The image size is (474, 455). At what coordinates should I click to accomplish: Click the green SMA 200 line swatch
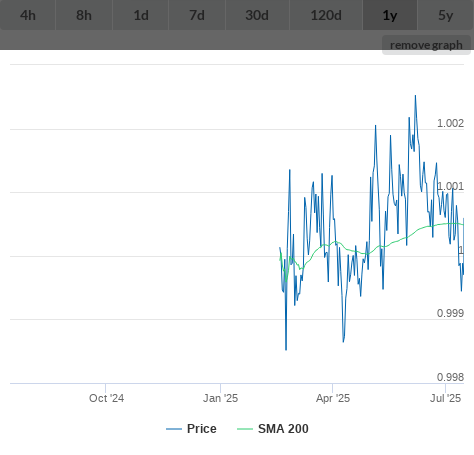[245, 429]
